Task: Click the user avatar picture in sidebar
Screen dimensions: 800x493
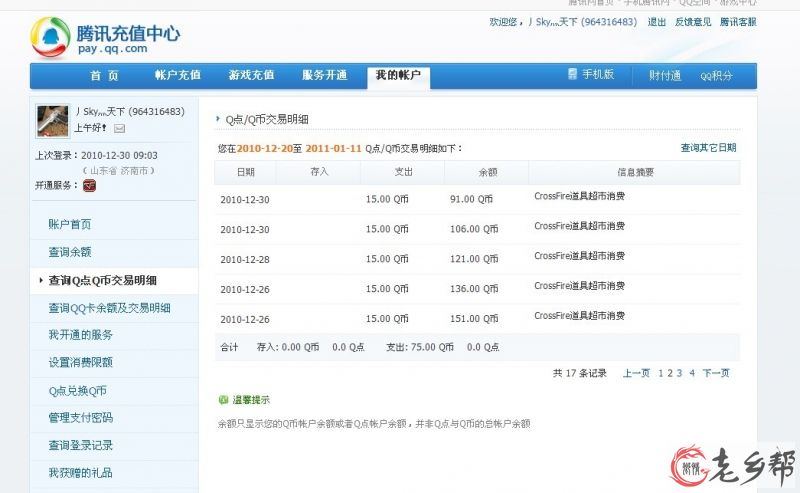Action: click(52, 120)
